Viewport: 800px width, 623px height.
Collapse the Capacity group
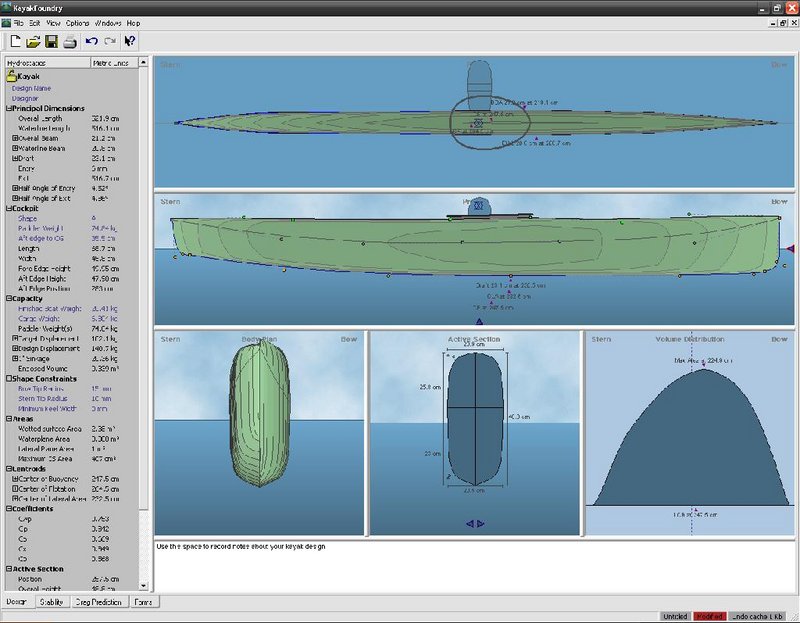pos(9,298)
